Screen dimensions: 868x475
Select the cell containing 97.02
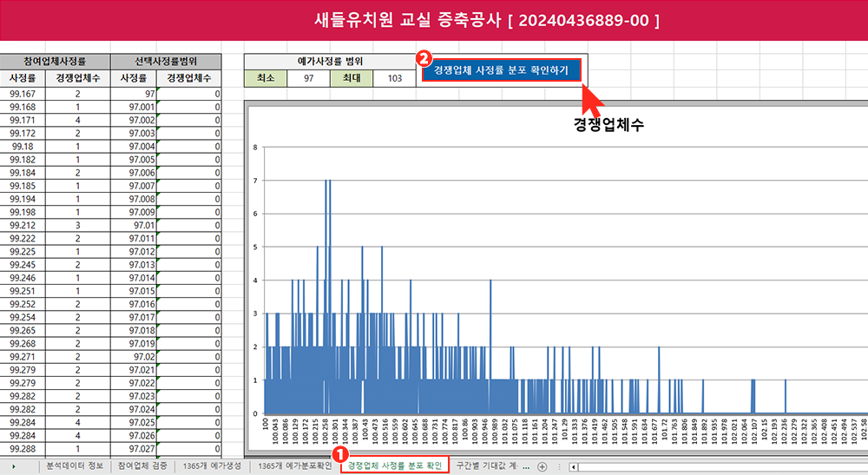(x=134, y=357)
